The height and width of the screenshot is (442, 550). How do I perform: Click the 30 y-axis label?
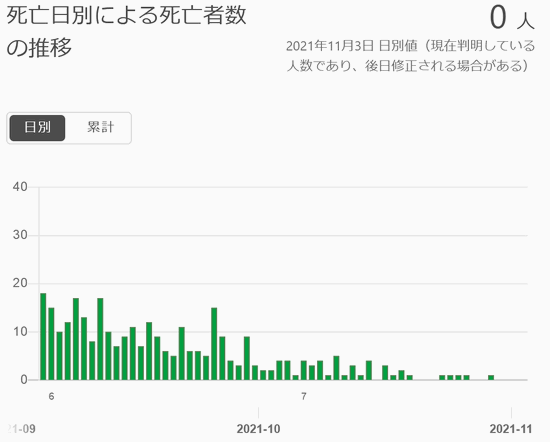pyautogui.click(x=20, y=235)
